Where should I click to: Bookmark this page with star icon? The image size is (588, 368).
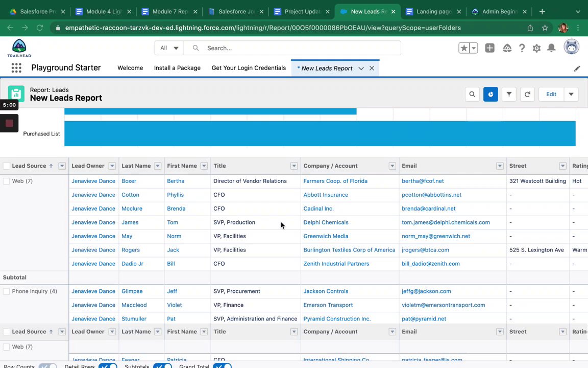545,28
